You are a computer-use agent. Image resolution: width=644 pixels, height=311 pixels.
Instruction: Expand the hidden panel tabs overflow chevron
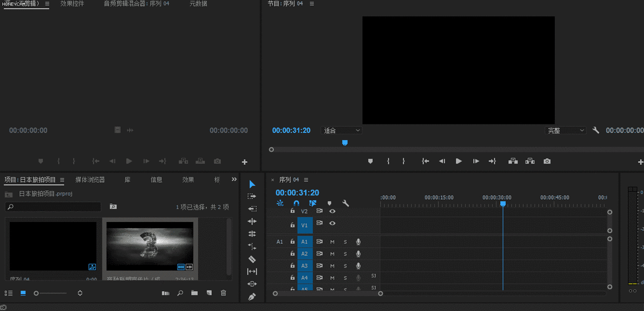pos(234,180)
